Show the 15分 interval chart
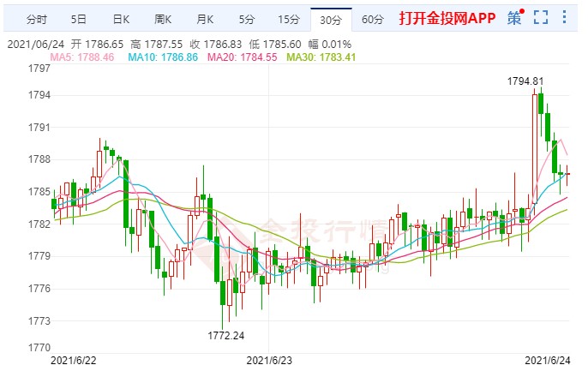Image resolution: width=588 pixels, height=365 pixels. 289,19
